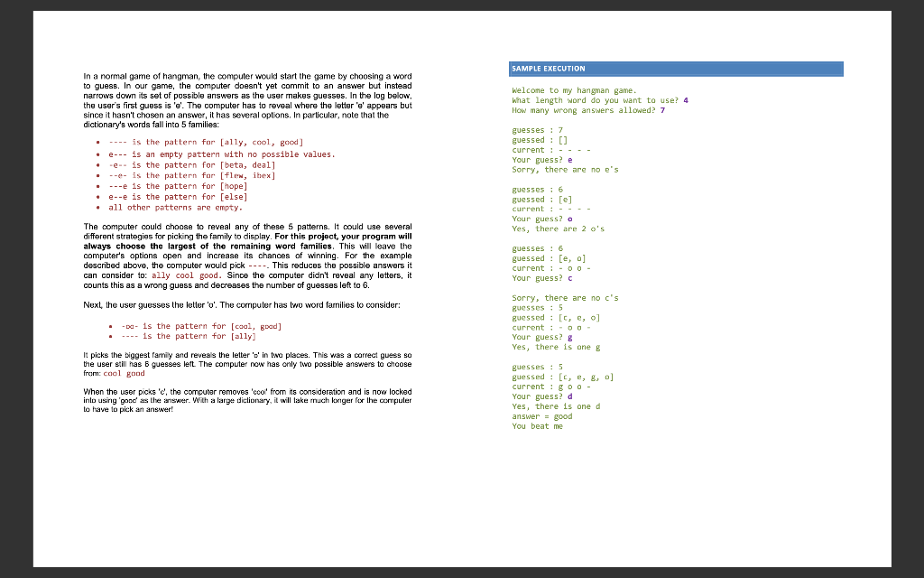Viewport: 924px width, 578px height.
Task: Click the 'guessed : [c, e, g, o]' entry
Action: 561,377
